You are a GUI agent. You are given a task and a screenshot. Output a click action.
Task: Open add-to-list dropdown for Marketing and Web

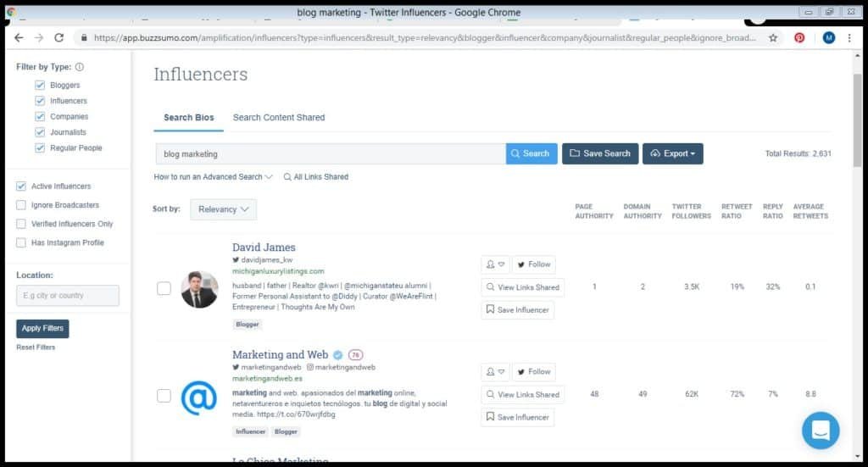pos(495,372)
